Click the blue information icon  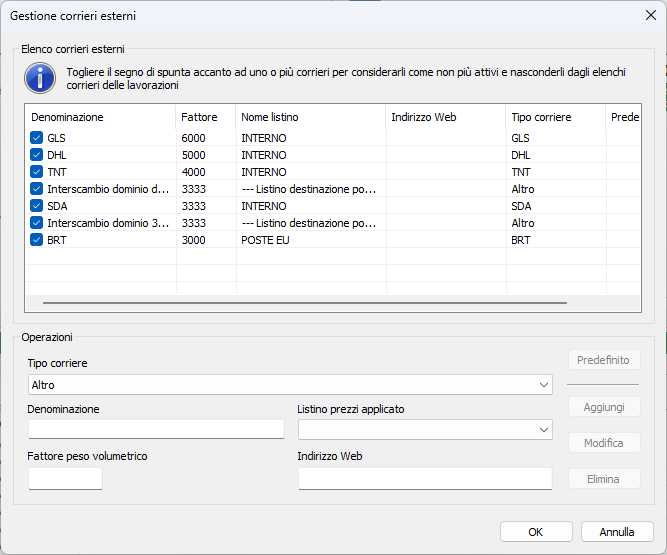coord(40,77)
